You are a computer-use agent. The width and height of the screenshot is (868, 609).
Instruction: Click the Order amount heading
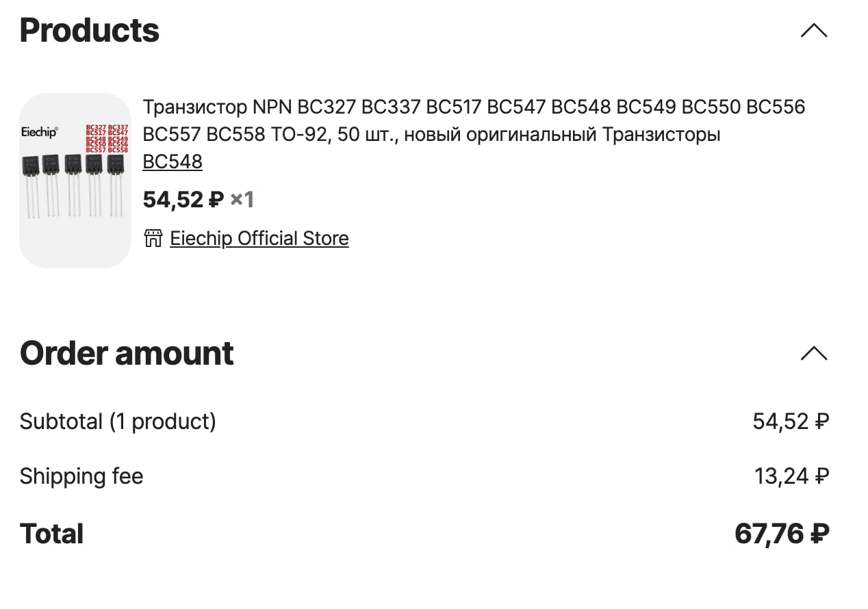pos(127,353)
